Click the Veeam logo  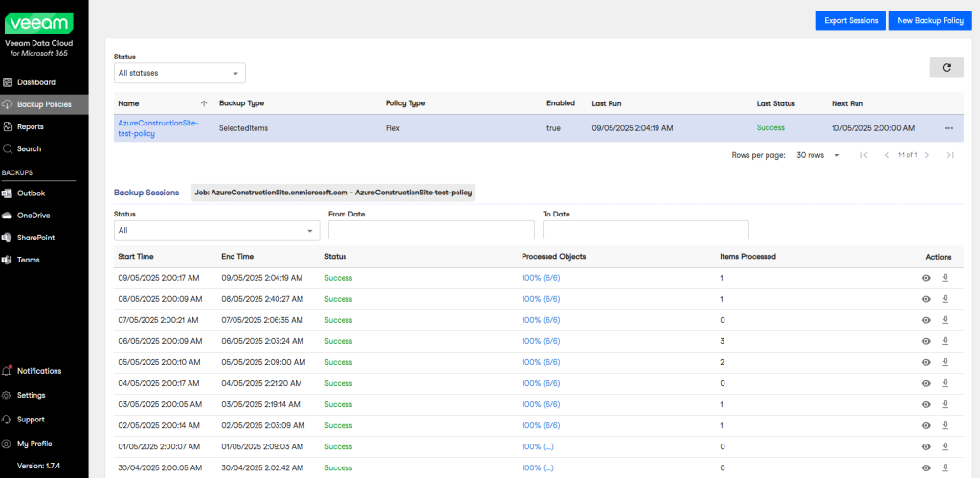(38, 24)
